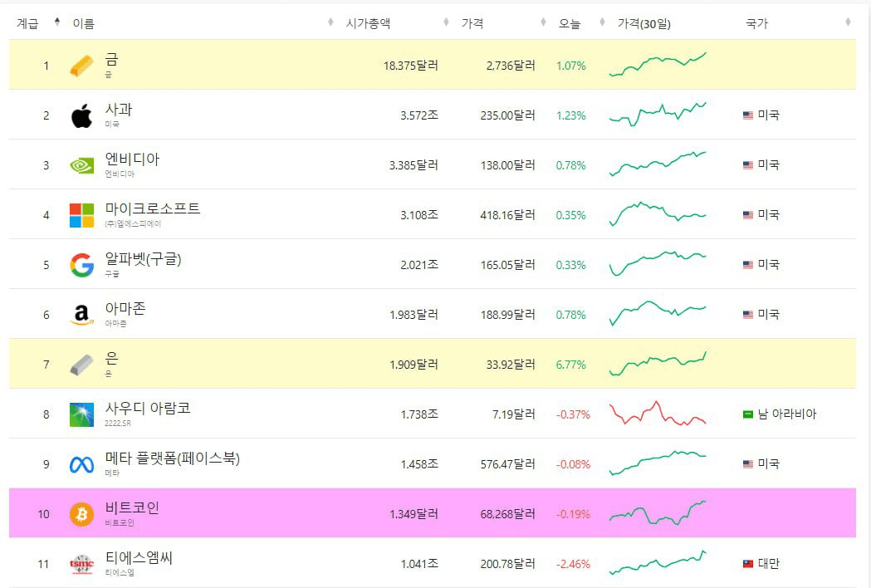Click Taiwan flag in 티에스엠씨 row
Viewport: 871px width, 588px height.
click(x=747, y=564)
